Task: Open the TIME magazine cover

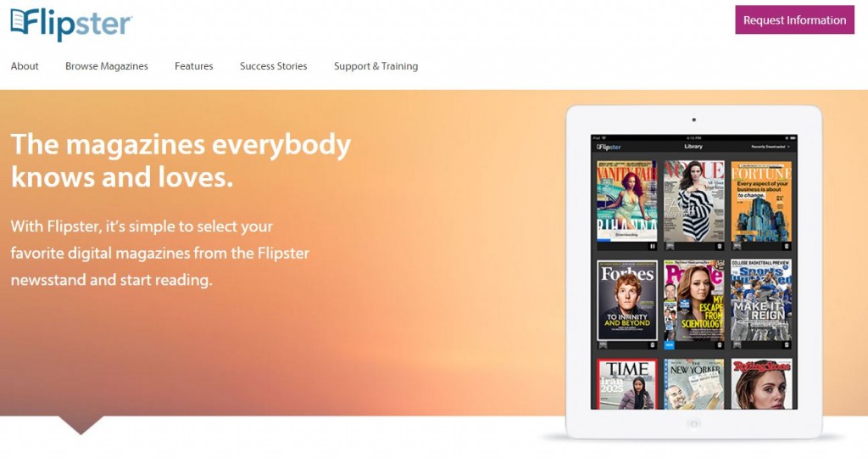Action: pos(627,384)
